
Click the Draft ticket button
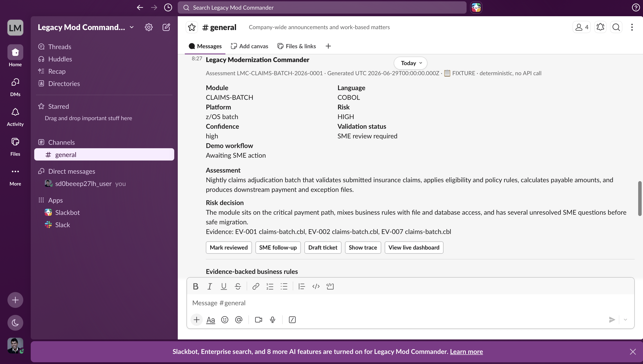[323, 248]
